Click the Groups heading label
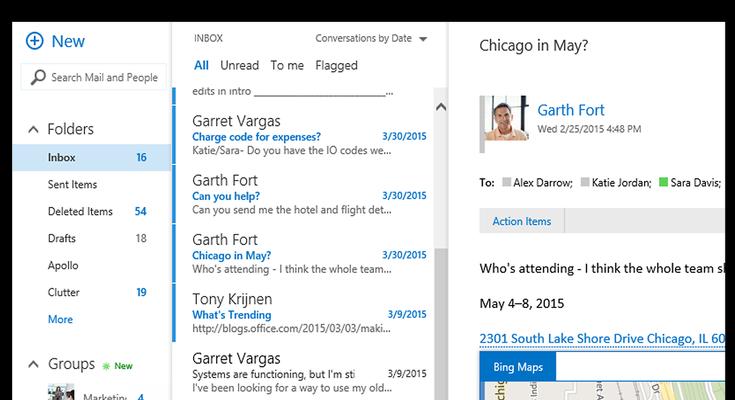 71,364
